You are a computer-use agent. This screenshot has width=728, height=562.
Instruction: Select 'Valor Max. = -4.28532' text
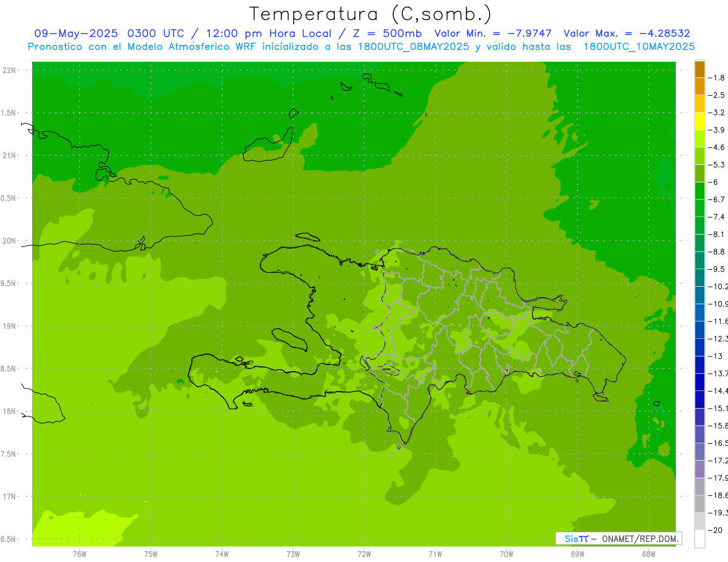(x=627, y=34)
